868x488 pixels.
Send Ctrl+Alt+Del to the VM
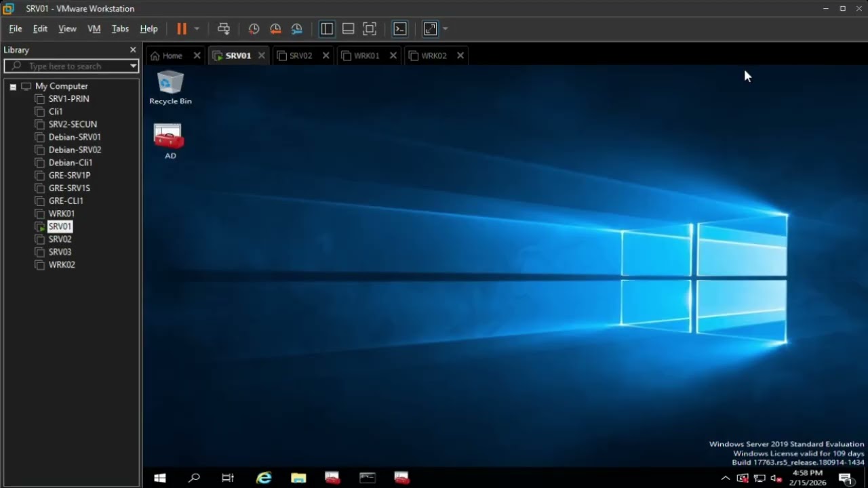pos(224,29)
